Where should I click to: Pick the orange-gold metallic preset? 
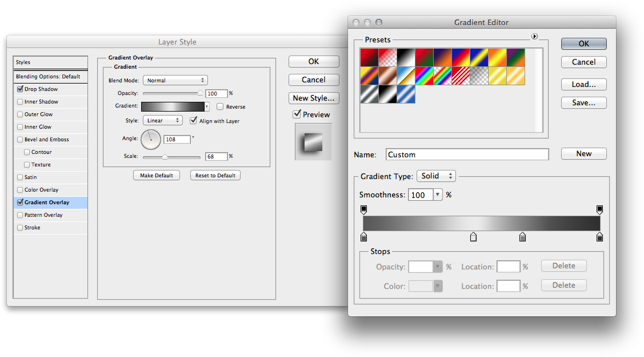515,76
